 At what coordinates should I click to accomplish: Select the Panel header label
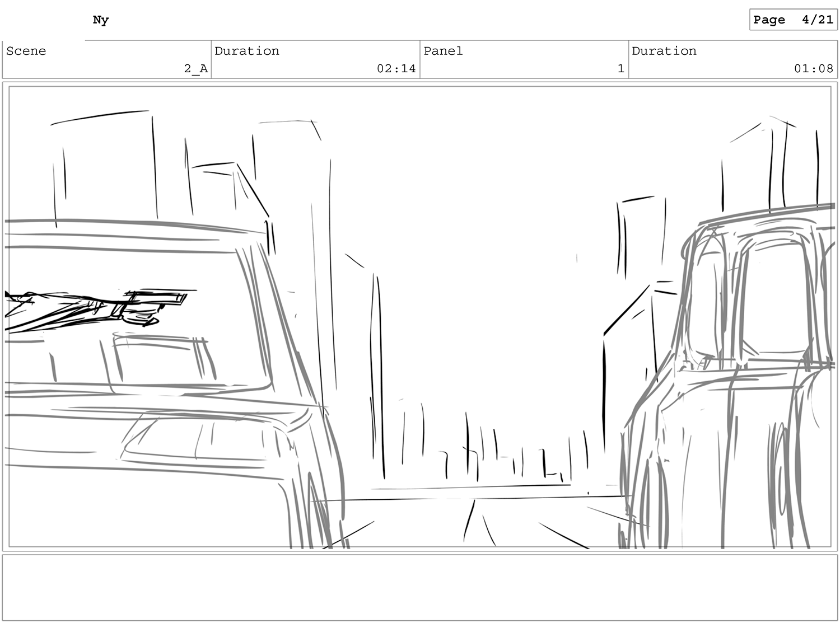(443, 51)
